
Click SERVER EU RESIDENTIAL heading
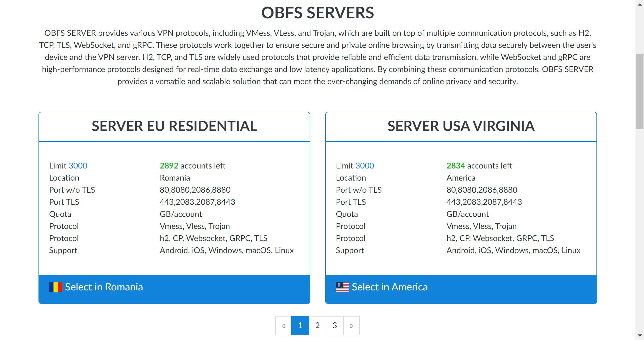[x=174, y=126]
